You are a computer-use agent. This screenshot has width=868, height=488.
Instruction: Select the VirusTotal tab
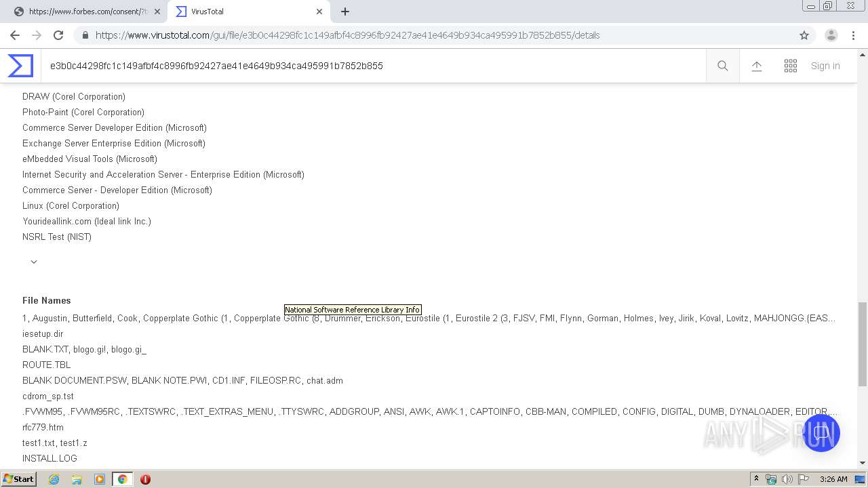pos(249,12)
